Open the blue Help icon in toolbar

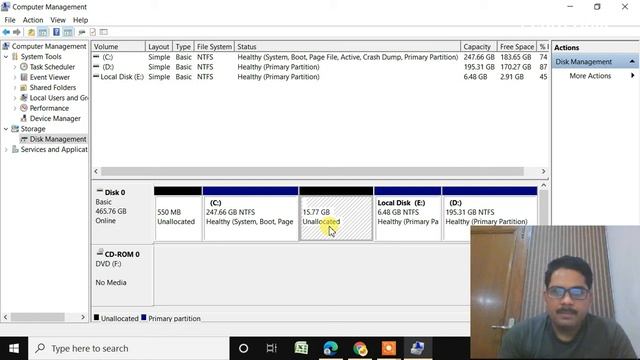[56, 32]
